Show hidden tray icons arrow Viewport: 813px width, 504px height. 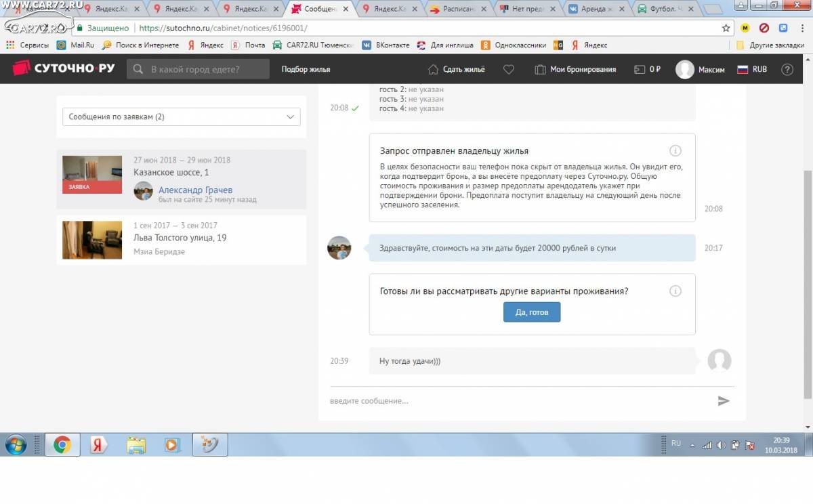(x=692, y=445)
